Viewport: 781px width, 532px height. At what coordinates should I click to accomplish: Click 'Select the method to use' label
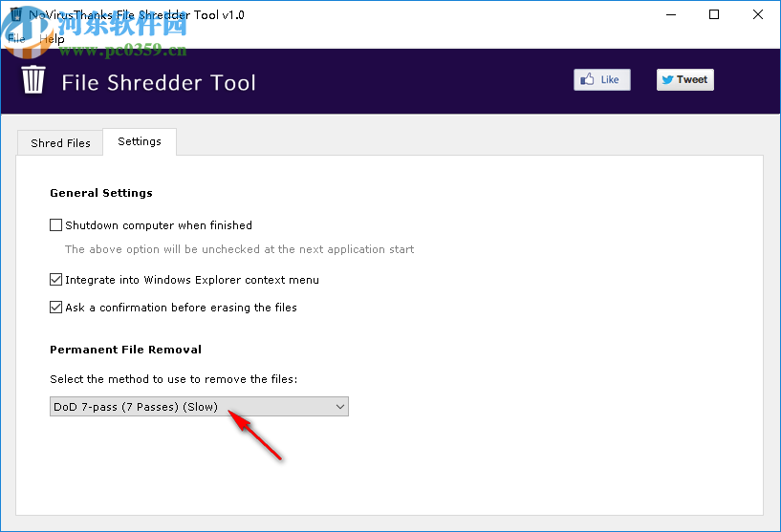tap(173, 379)
